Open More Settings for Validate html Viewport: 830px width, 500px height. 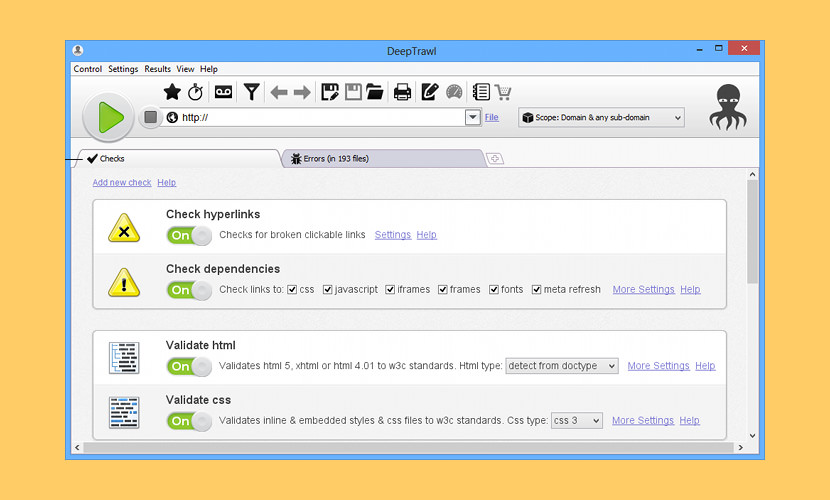658,366
